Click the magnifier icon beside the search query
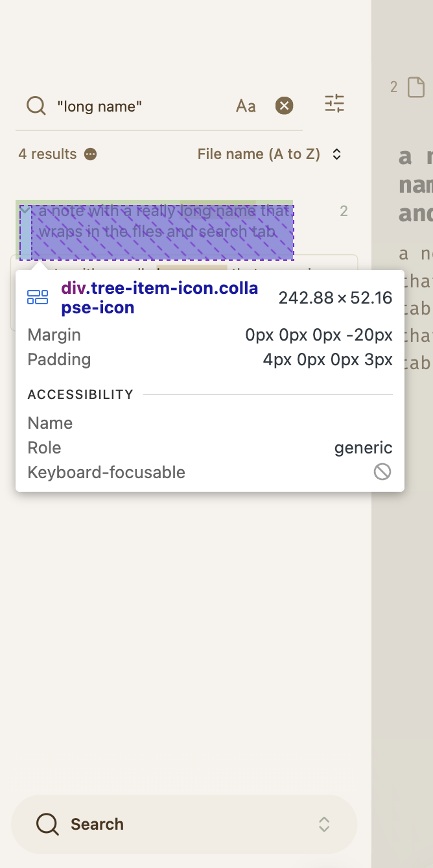 click(x=36, y=106)
